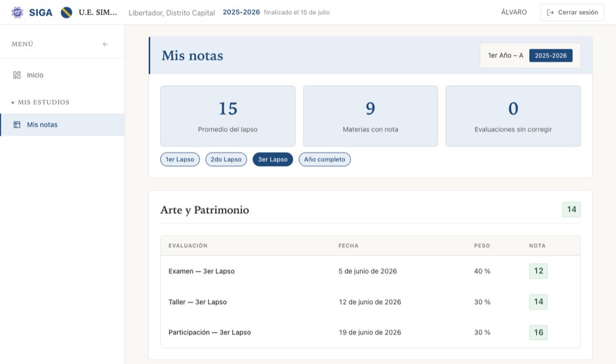
Task: Click the Arte y Patrimonio subject title
Action: [205, 210]
